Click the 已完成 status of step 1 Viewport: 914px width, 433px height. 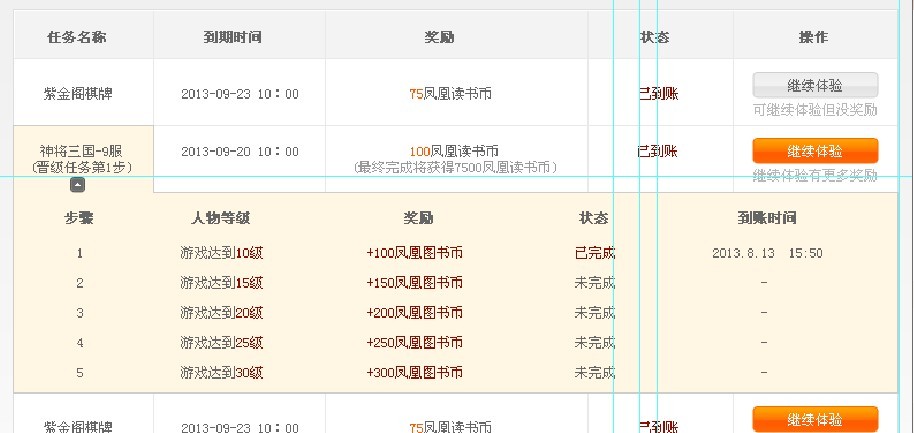coord(595,253)
